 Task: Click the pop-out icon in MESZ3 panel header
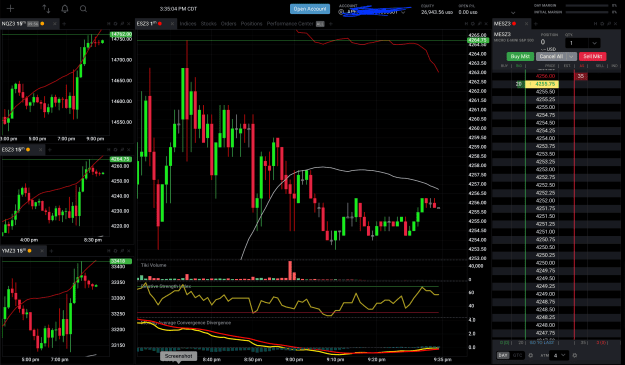point(609,24)
